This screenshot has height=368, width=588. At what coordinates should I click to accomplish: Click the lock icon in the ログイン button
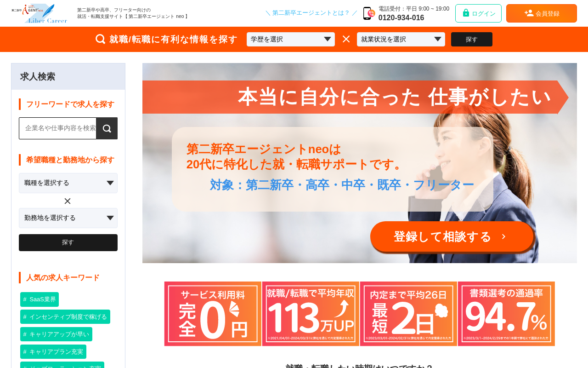coord(466,13)
